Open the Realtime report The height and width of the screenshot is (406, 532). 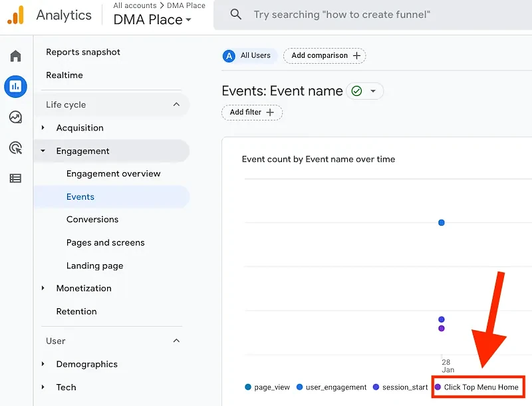point(65,75)
